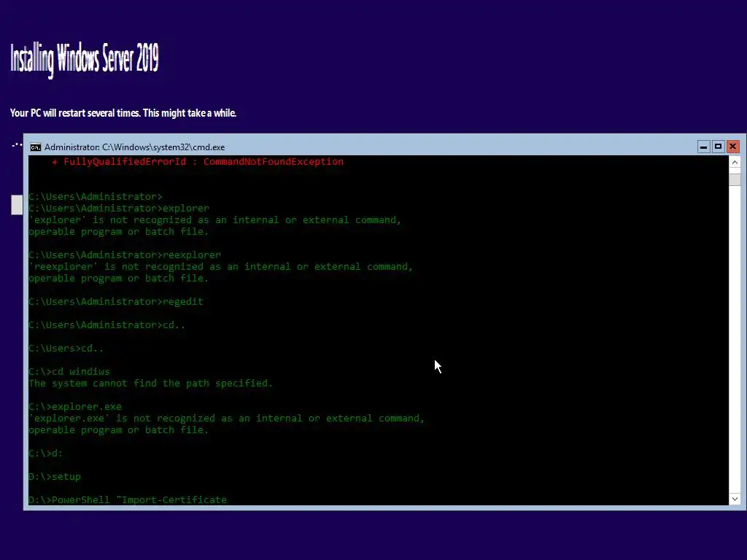Click "'reexplorer' is not recognized" error line
The image size is (747, 560).
(x=220, y=267)
